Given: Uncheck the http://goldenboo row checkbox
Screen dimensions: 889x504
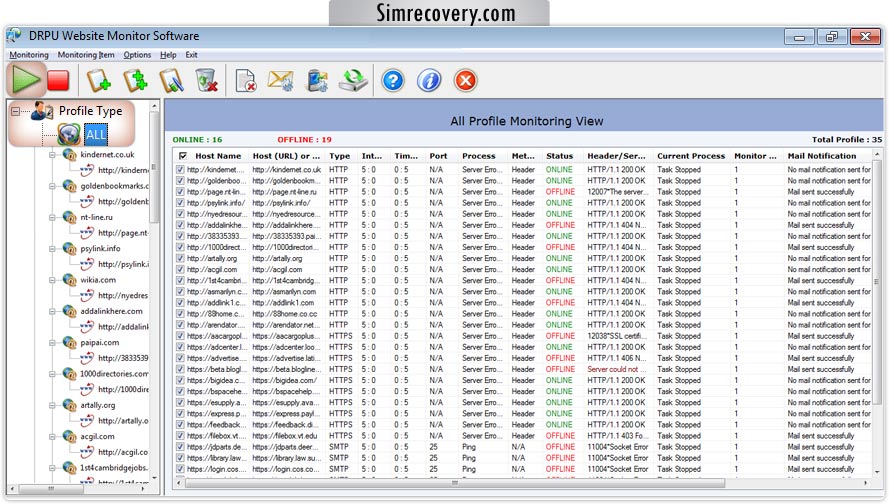Looking at the screenshot, I should [180, 181].
